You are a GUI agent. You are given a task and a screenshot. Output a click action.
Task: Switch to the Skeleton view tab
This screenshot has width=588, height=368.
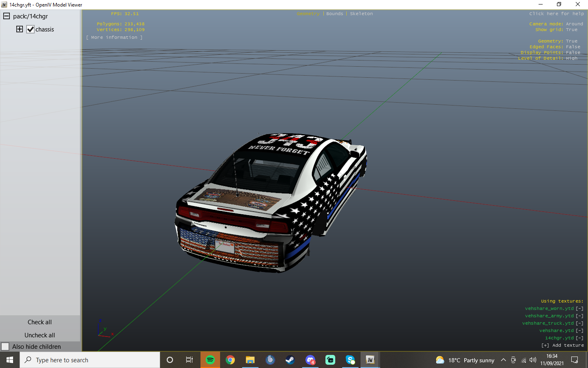point(361,14)
